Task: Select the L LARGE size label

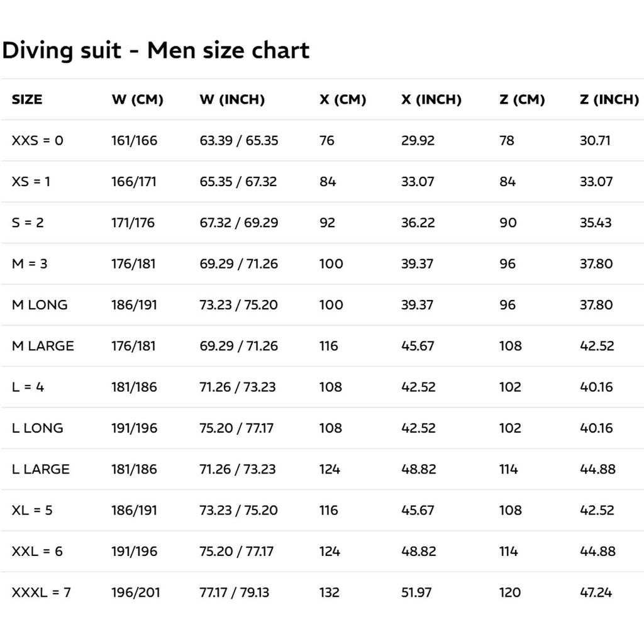Action: [x=41, y=469]
